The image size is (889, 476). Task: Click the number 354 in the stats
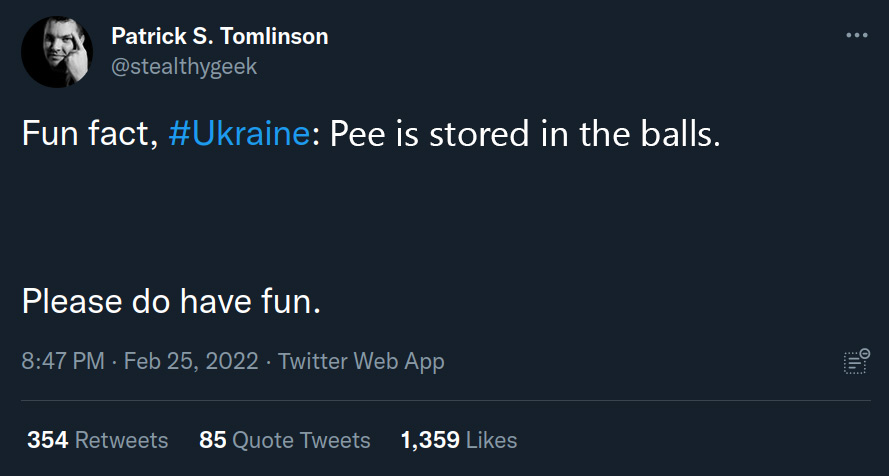coord(47,439)
